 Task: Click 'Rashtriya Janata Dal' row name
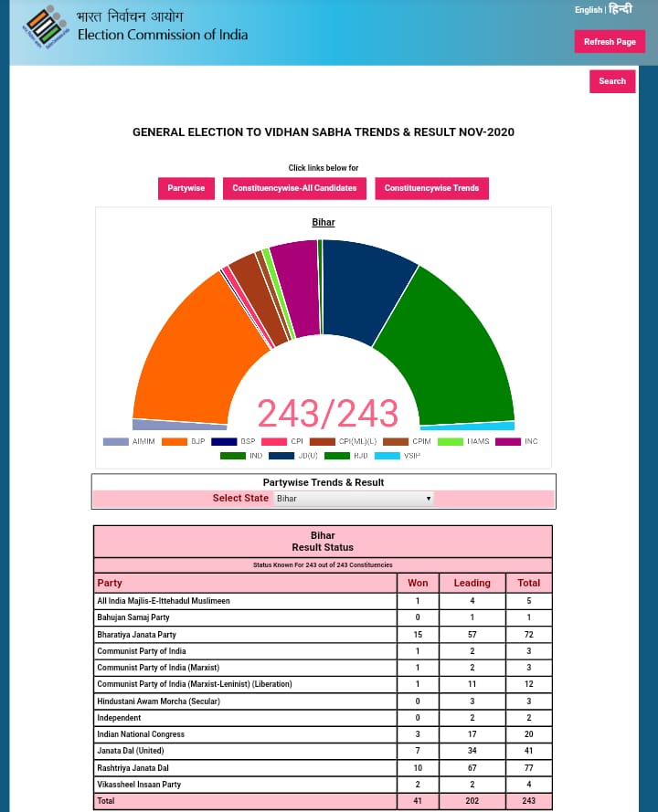[133, 768]
